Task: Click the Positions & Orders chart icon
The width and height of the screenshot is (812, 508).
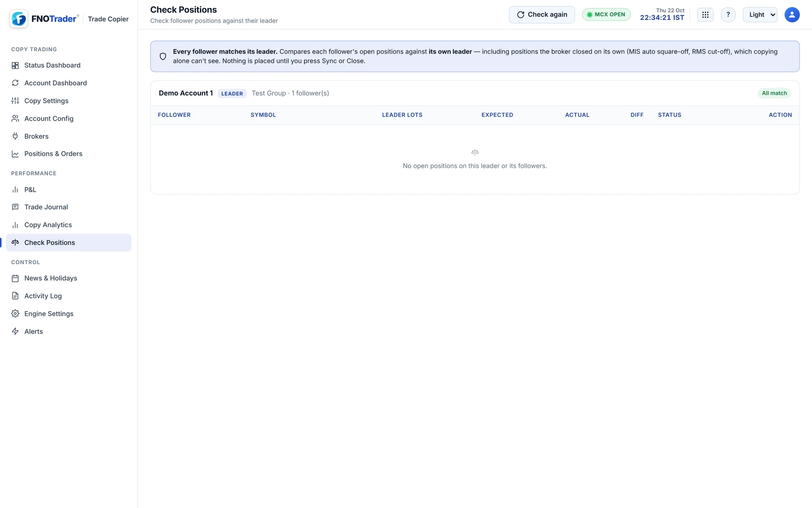Action: [x=15, y=154]
